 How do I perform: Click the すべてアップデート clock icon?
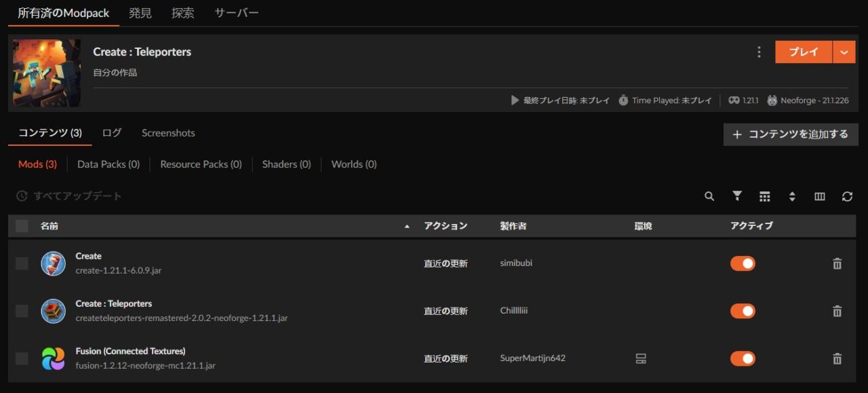(20, 195)
